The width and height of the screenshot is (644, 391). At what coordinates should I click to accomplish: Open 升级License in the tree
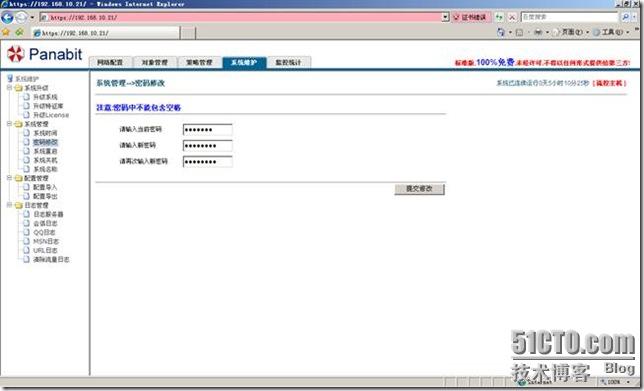click(x=51, y=115)
